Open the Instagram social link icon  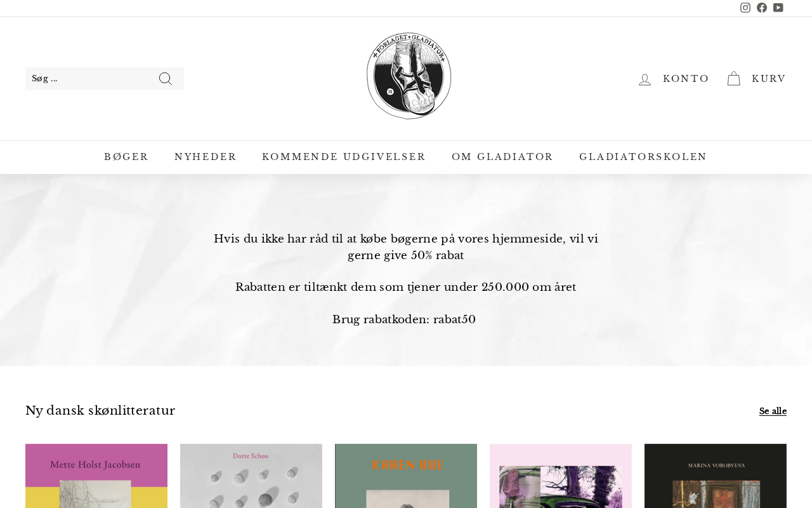(745, 8)
